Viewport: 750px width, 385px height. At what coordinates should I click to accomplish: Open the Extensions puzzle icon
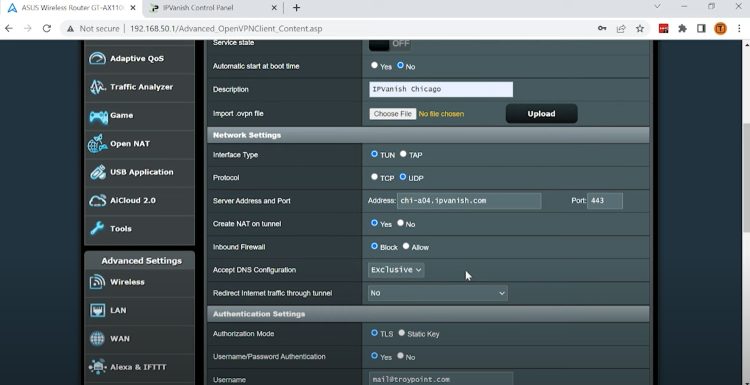pos(683,29)
